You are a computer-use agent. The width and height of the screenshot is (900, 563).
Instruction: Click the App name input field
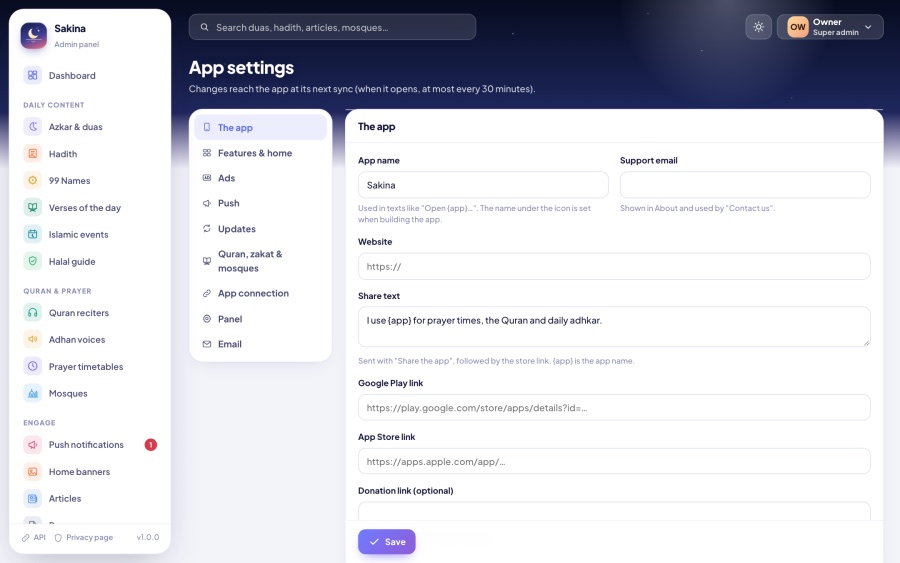[483, 185]
